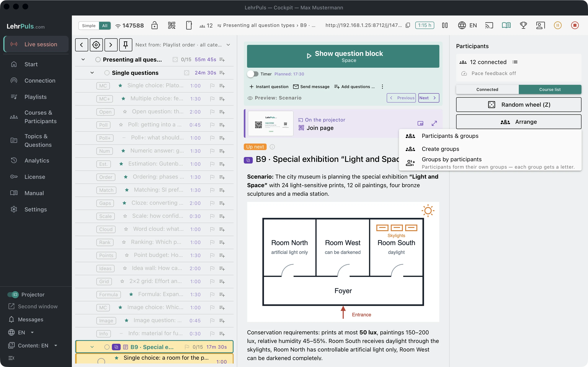Open the trophy leaderboard icon
588x367 pixels.
(x=523, y=25)
